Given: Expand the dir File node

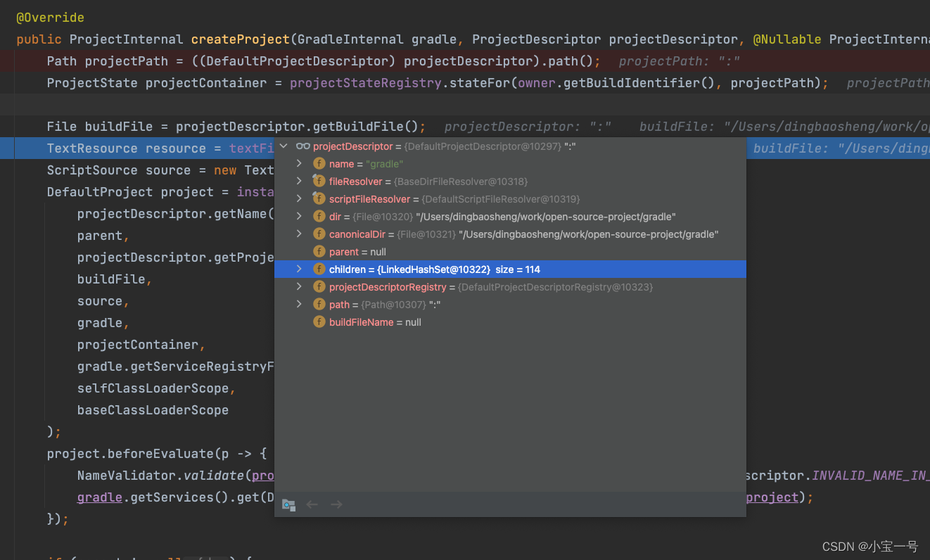Looking at the screenshot, I should 299,216.
